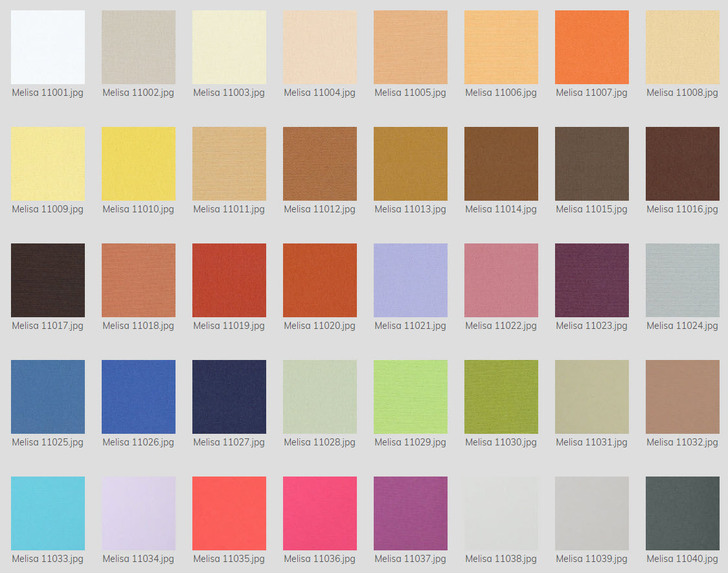The height and width of the screenshot is (573, 728).
Task: Choose the mustard Melisa 11013 swatch
Action: (411, 164)
